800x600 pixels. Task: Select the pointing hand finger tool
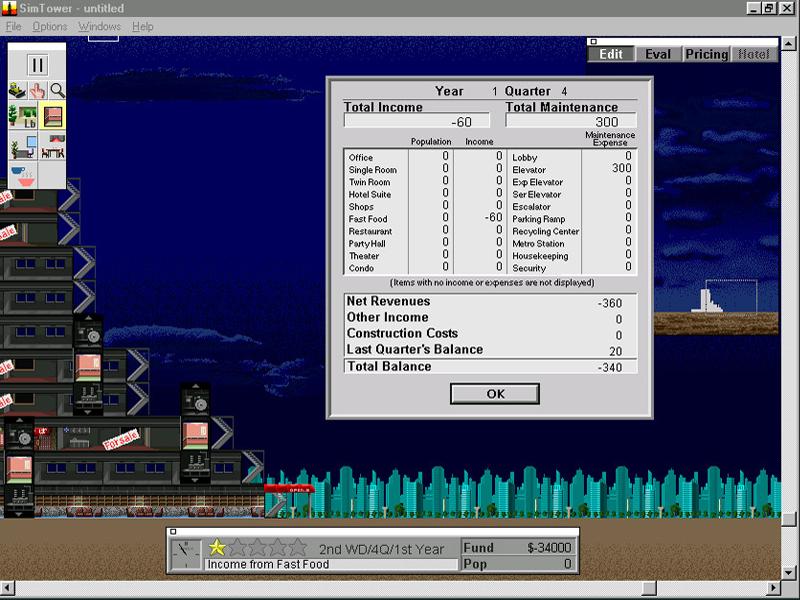38,91
